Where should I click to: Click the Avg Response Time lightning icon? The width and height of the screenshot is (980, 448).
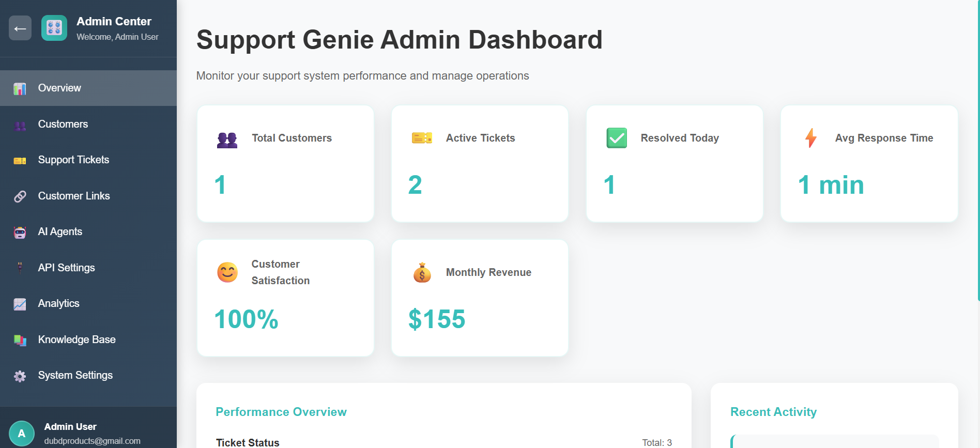tap(811, 138)
